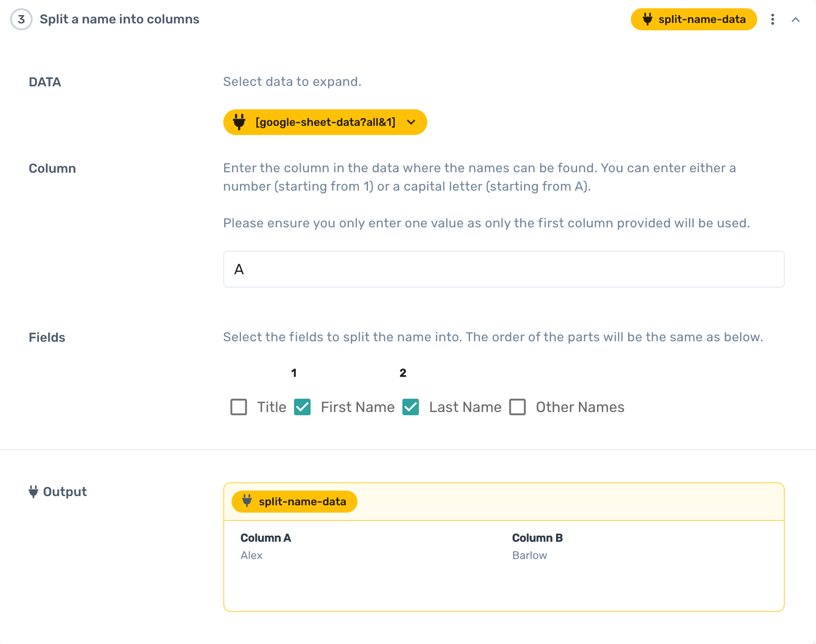The width and height of the screenshot is (816, 644).
Task: Expand the google-sheet-data dropdown arrow
Action: tap(411, 122)
